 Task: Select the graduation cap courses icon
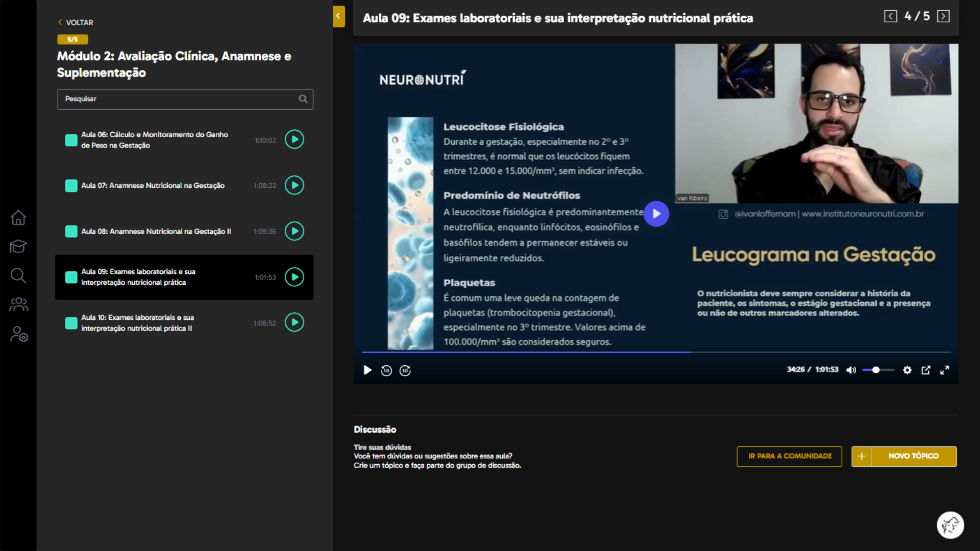tap(18, 246)
